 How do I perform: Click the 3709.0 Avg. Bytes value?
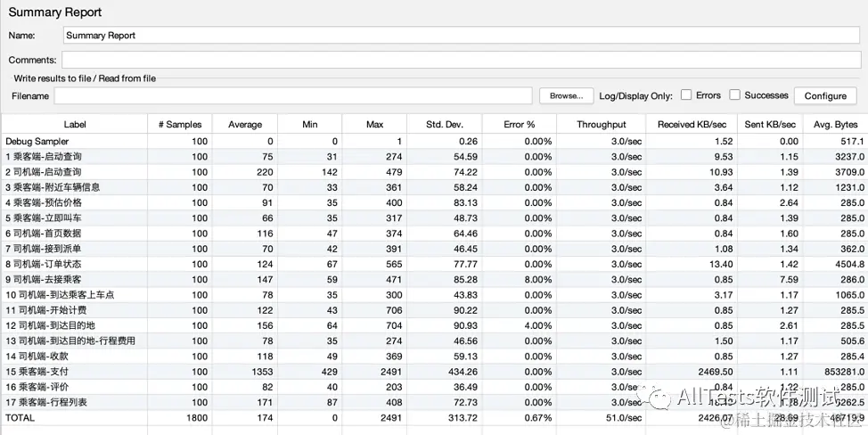pyautogui.click(x=850, y=172)
